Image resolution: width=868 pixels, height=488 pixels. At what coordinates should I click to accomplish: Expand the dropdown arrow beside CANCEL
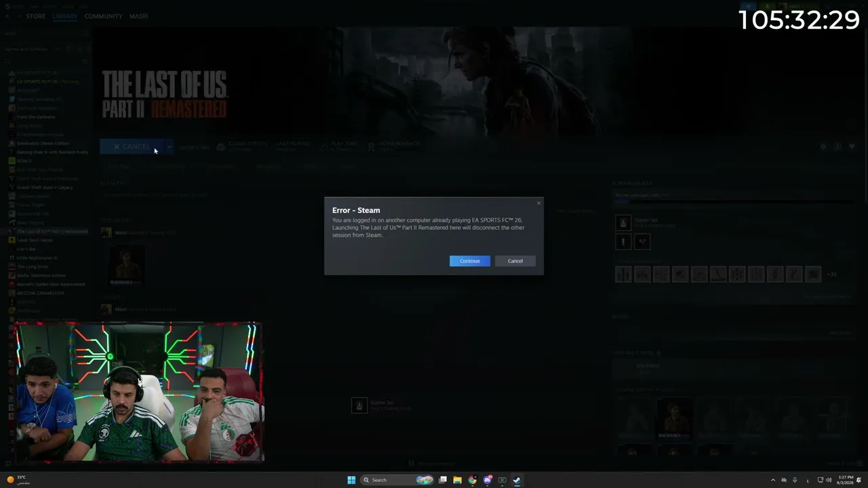click(169, 146)
